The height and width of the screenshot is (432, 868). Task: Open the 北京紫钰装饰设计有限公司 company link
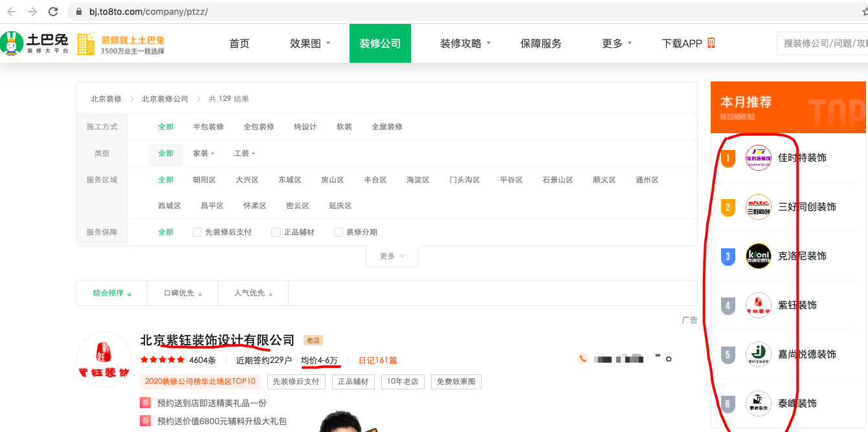coord(217,340)
